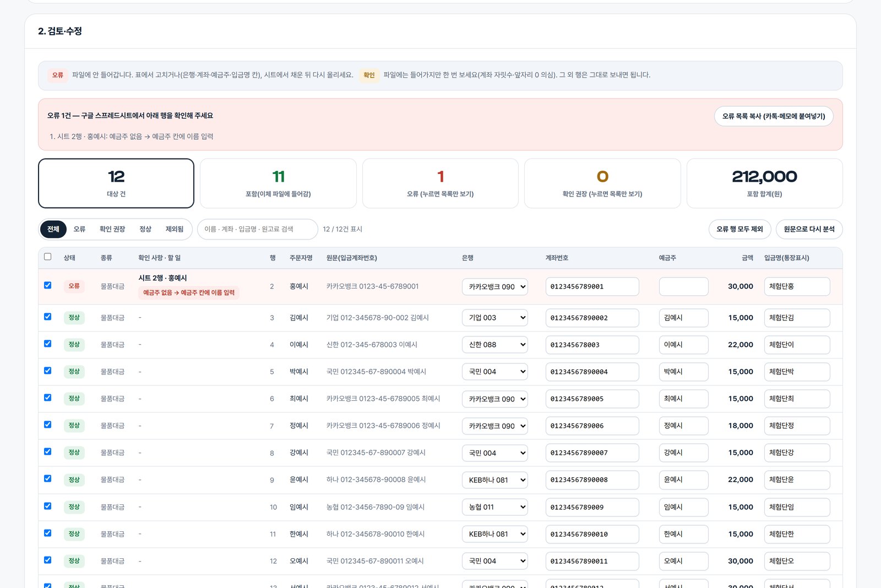Toggle the select-all checkbox in table header

tap(48, 257)
